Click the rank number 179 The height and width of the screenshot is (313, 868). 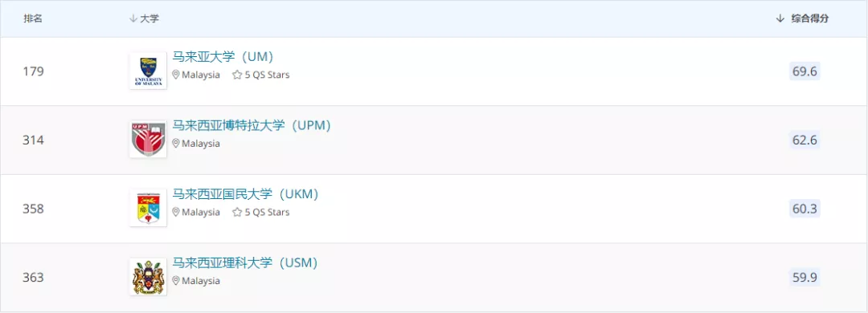tap(33, 71)
